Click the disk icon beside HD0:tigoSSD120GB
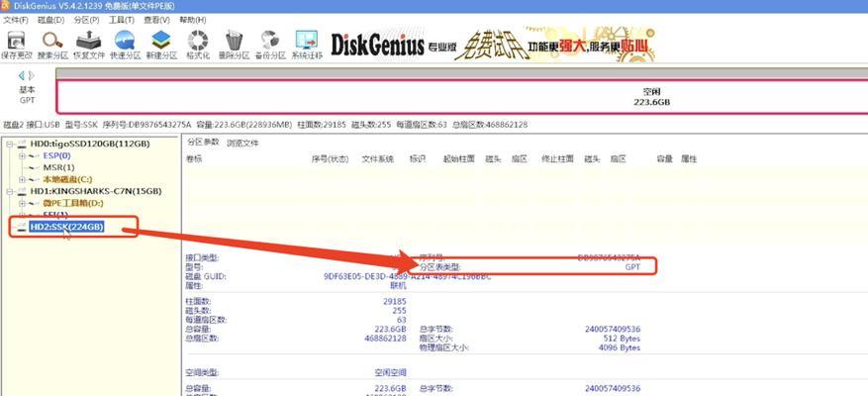The height and width of the screenshot is (396, 868). (22, 144)
